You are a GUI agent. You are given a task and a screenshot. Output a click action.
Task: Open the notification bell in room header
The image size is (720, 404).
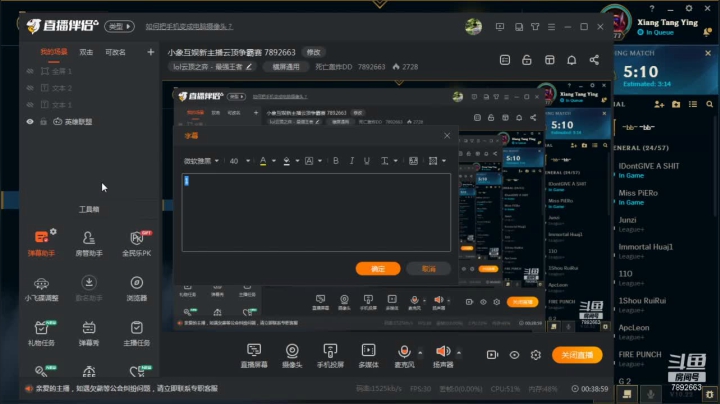(x=572, y=60)
